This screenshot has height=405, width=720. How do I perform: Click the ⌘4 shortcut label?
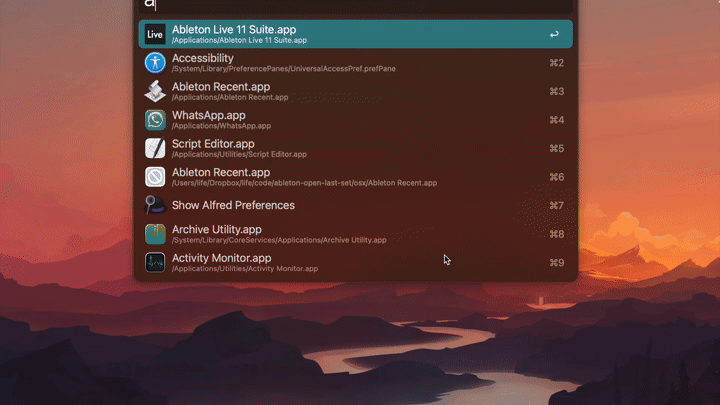557,120
